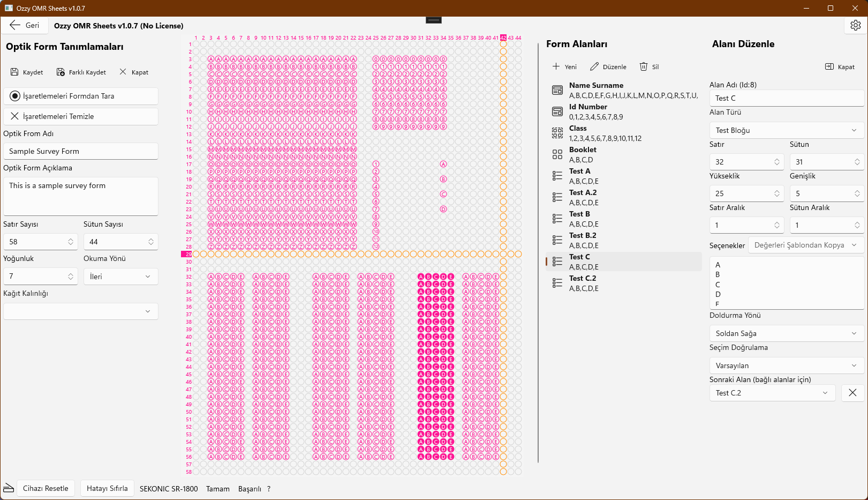Click the Farklı Kaydet save-as icon
The height and width of the screenshot is (500, 868).
(x=61, y=72)
